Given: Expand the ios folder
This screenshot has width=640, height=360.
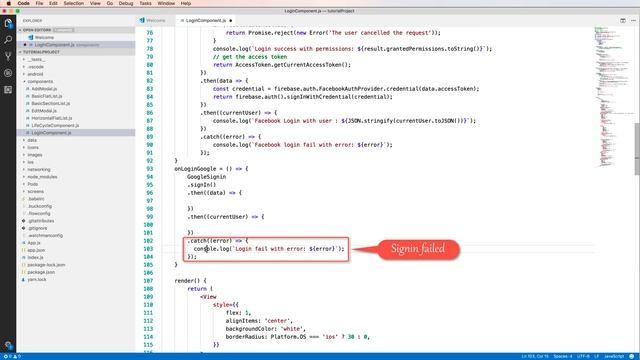Looking at the screenshot, I should point(24,162).
